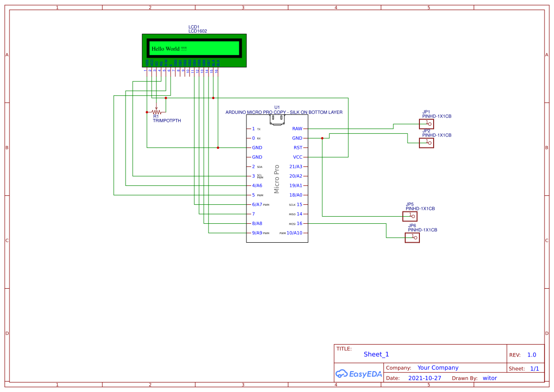Select the R1 TRIMPOTPTH trimmer symbol

[157, 112]
